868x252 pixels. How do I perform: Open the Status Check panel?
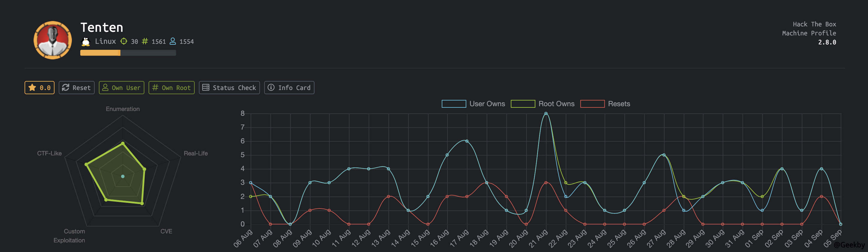coord(229,88)
